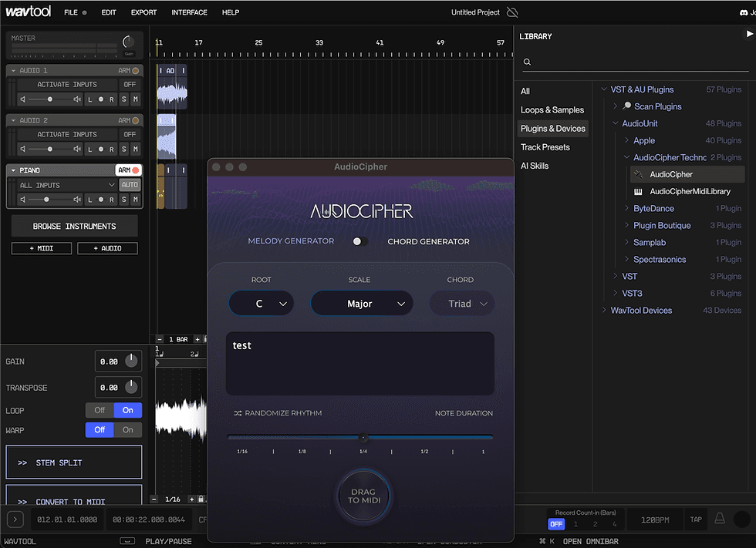The height and width of the screenshot is (548, 756).
Task: Click the Scan Plugins magnifier icon
Action: (626, 106)
